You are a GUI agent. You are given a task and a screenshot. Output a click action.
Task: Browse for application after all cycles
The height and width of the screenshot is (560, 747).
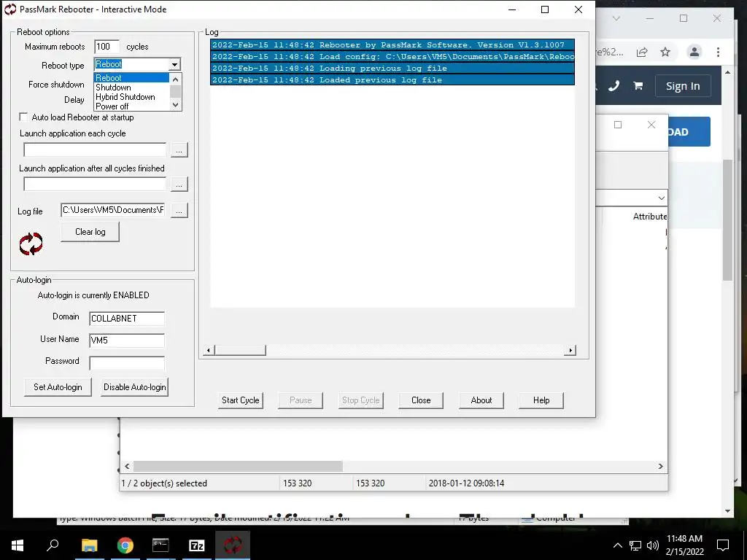click(x=179, y=184)
